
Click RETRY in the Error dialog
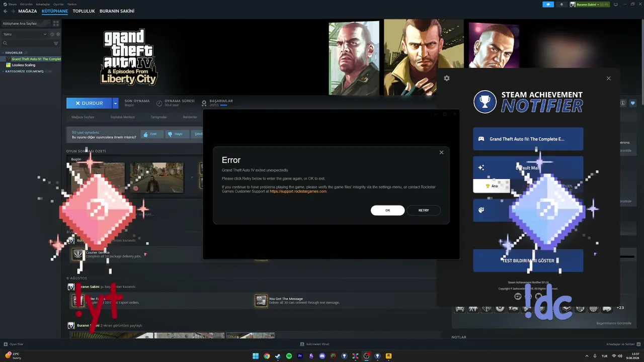tap(424, 210)
